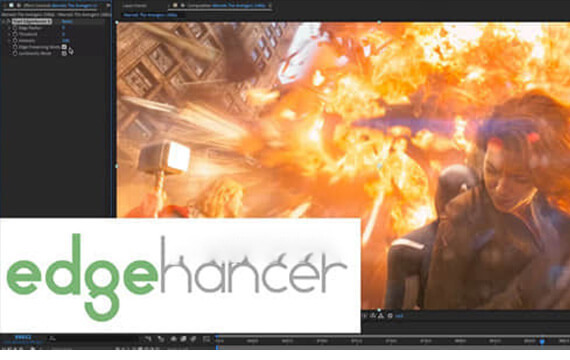
Task: Open the Composition Mini-Flowchart icon
Action: (148, 339)
